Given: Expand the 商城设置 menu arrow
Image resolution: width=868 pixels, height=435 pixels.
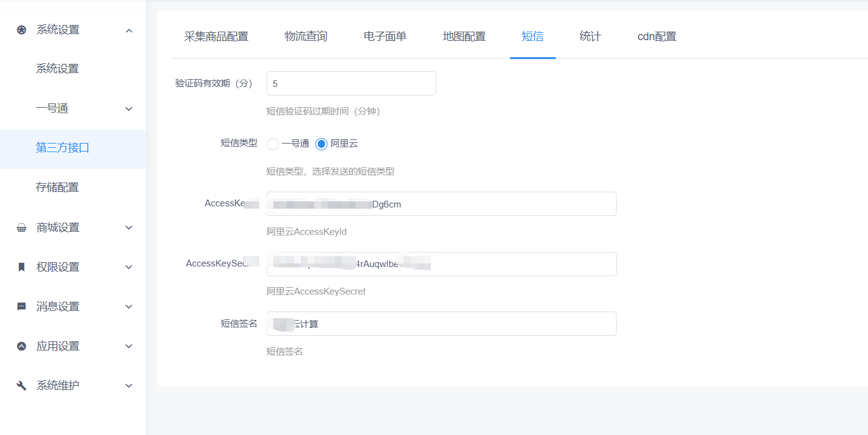Looking at the screenshot, I should click(x=129, y=228).
